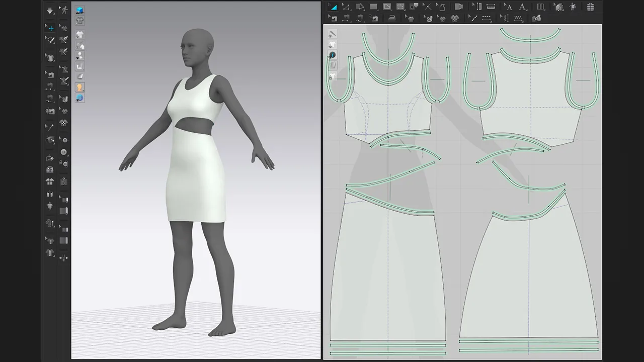Image resolution: width=644 pixels, height=362 pixels.
Task: Toggle the lock icon in 2D window
Action: [333, 76]
